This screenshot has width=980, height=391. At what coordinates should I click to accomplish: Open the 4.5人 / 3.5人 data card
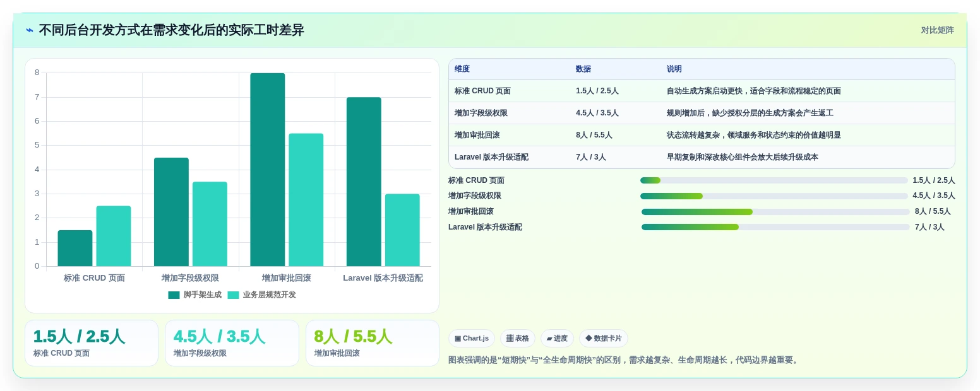pyautogui.click(x=232, y=343)
